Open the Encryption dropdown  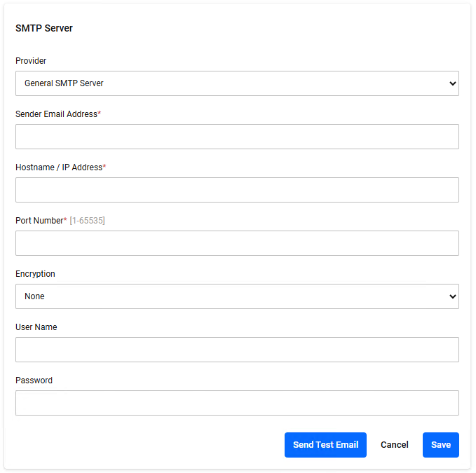pos(237,296)
